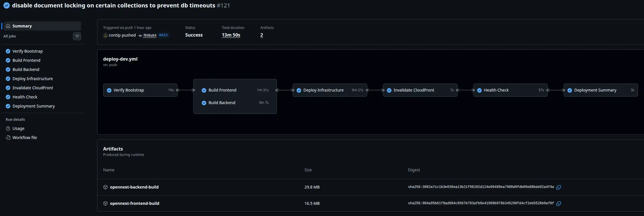Image resolution: width=644 pixels, height=216 pixels.
Task: Click the filter jobs icon button
Action: [77, 36]
